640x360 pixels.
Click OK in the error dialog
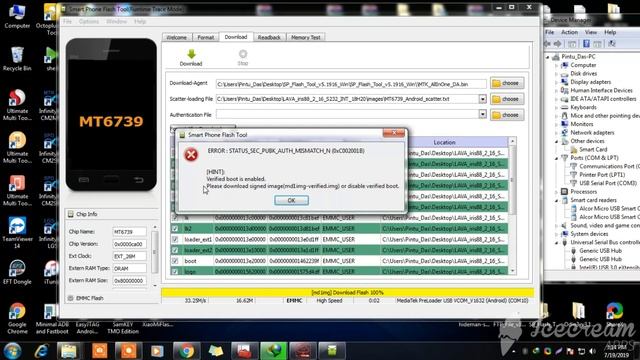[291, 200]
